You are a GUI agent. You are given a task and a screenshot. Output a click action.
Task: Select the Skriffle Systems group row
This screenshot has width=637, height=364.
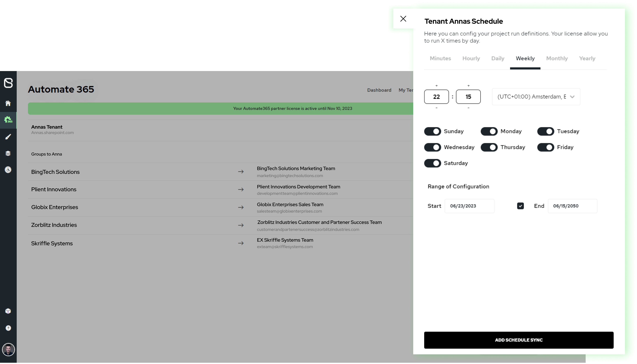point(221,243)
